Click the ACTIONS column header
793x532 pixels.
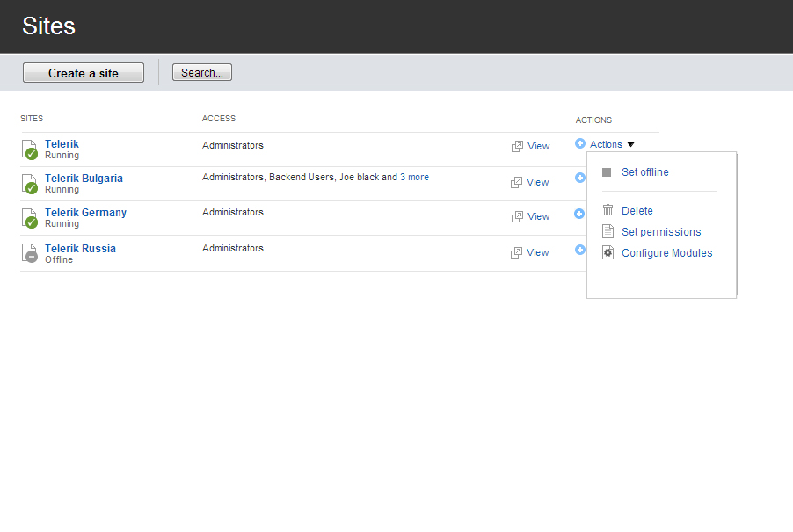[593, 120]
